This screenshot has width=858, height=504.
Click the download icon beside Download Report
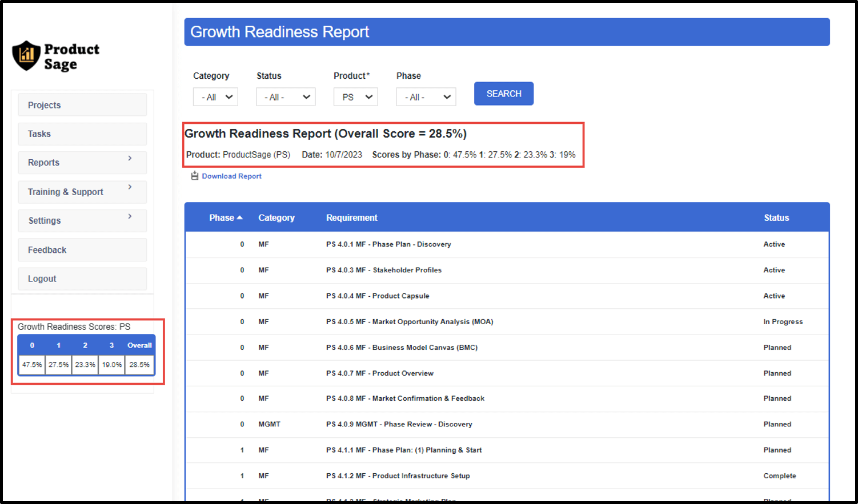[x=195, y=176]
